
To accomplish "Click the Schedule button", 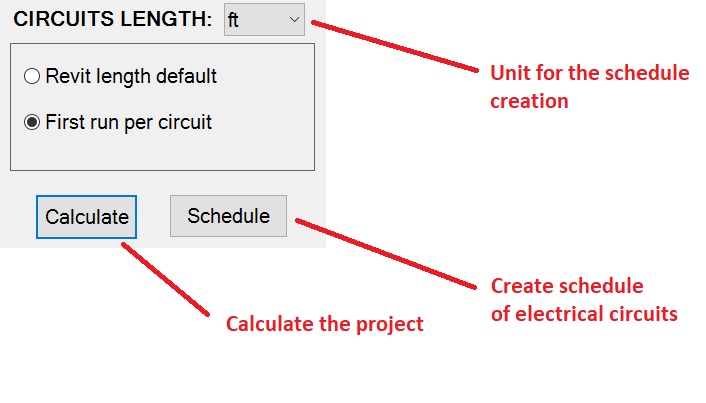I will click(x=228, y=216).
